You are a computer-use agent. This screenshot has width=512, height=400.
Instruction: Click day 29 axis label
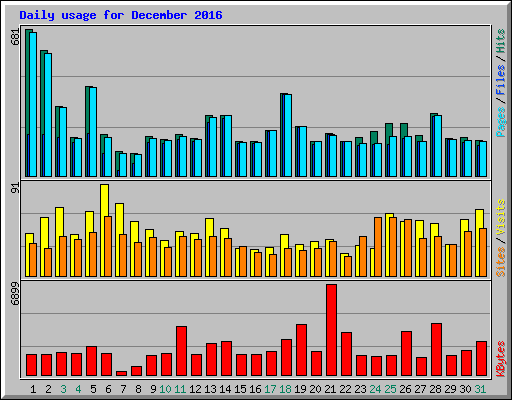pos(450,389)
